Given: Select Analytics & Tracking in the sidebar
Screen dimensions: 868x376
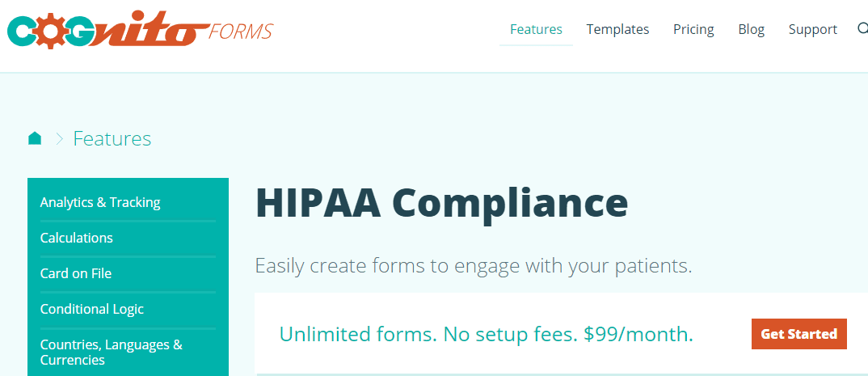Looking at the screenshot, I should coord(100,202).
